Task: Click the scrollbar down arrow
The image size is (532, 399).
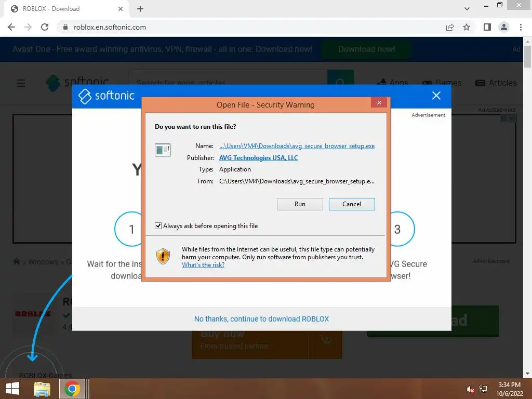Action: pyautogui.click(x=527, y=374)
